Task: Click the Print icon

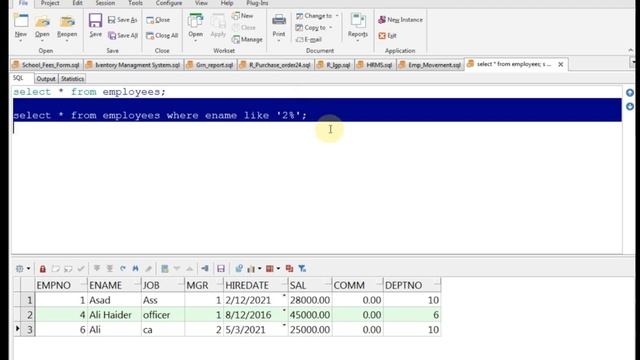Action: click(279, 20)
